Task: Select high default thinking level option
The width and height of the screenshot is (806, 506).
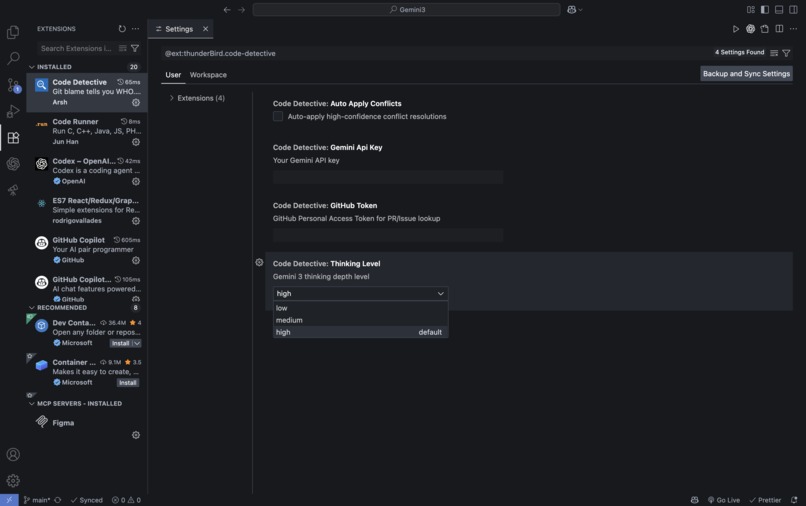Action: [x=360, y=332]
